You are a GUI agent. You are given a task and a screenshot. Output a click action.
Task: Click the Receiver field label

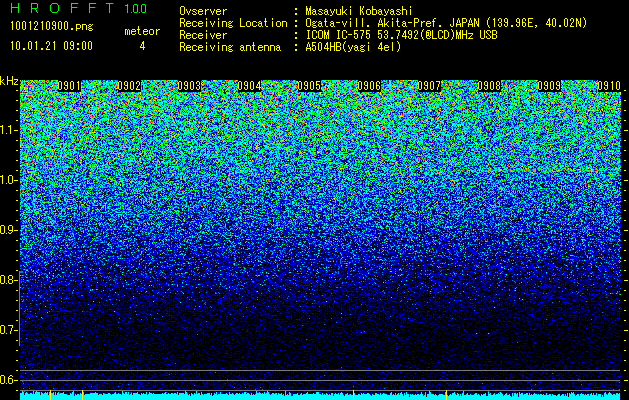pyautogui.click(x=203, y=35)
